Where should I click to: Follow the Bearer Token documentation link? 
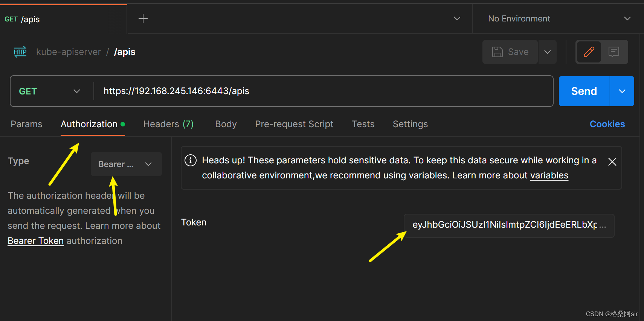coord(36,241)
